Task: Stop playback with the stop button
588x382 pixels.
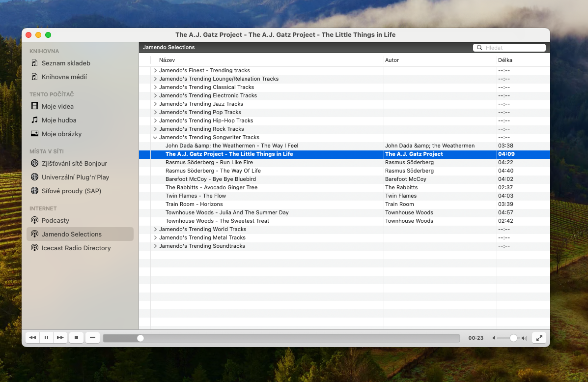Action: point(76,338)
